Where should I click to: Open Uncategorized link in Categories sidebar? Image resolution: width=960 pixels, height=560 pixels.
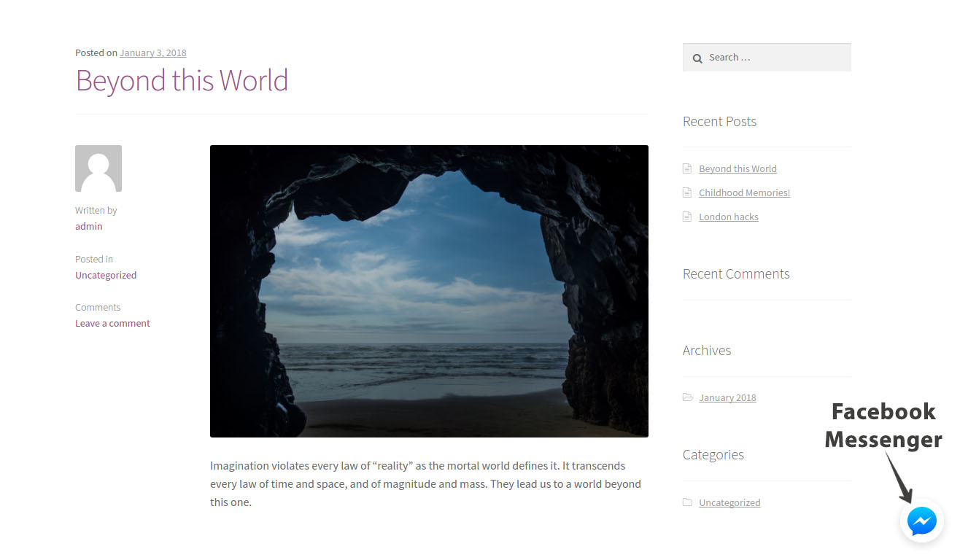729,502
